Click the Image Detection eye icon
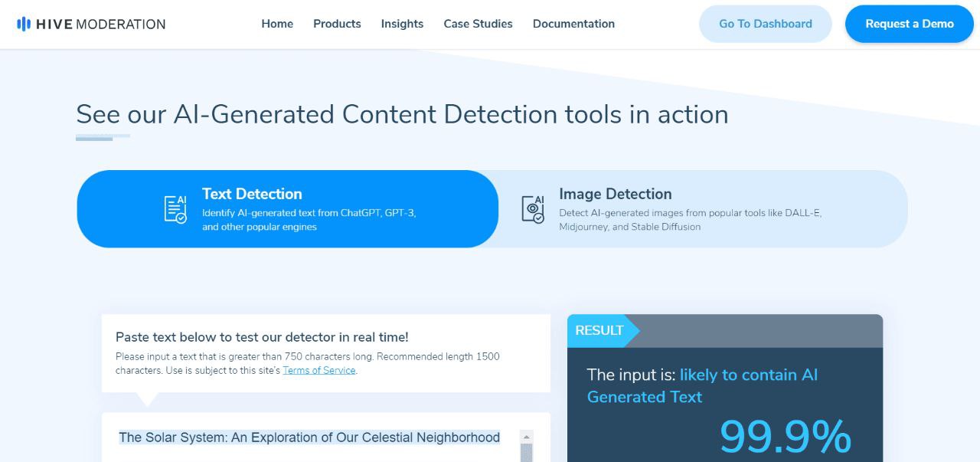This screenshot has height=462, width=980. [x=533, y=209]
